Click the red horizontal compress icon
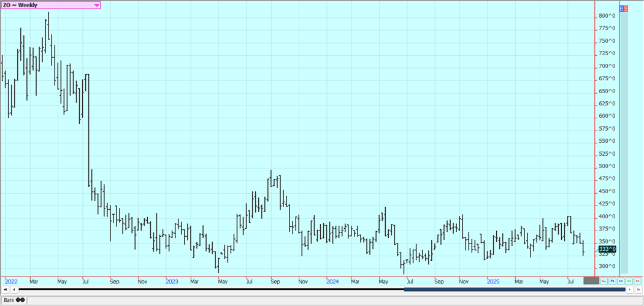 pyautogui.click(x=637, y=281)
